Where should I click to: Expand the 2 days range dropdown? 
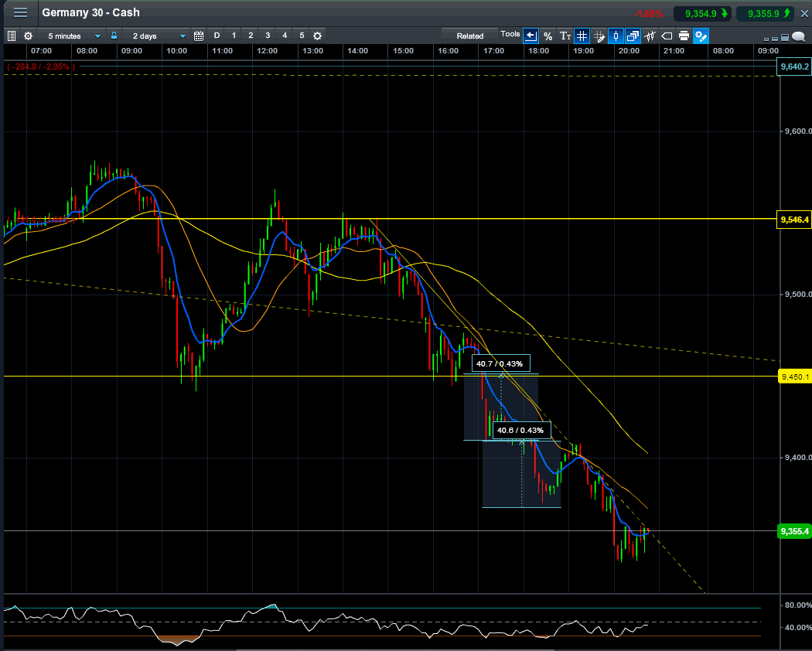(159, 36)
